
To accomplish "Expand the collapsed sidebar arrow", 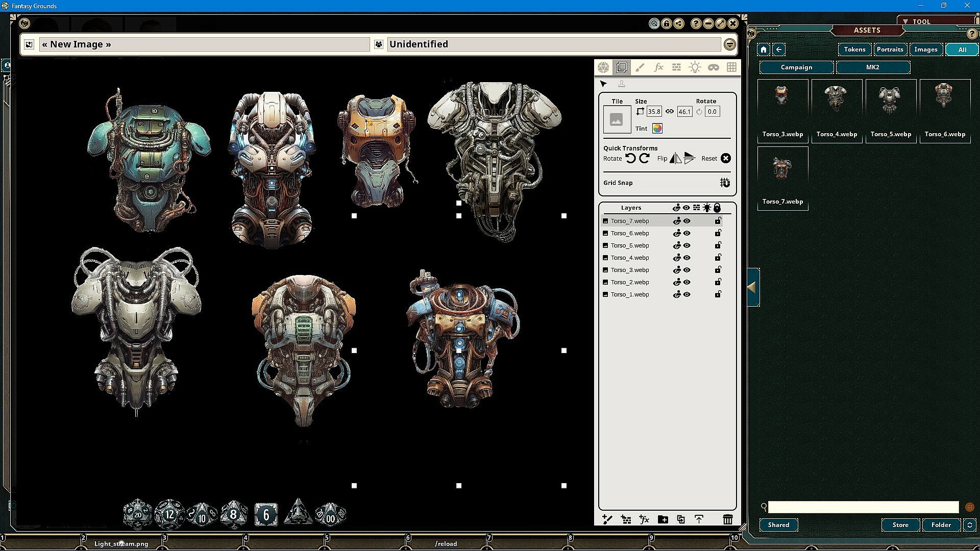I will (x=753, y=287).
